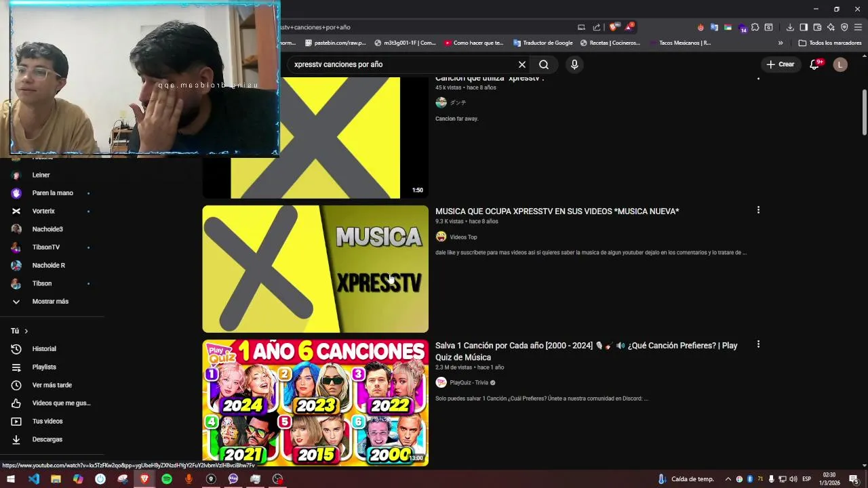Open the account avatar menu
Image resolution: width=868 pixels, height=488 pixels.
840,64
